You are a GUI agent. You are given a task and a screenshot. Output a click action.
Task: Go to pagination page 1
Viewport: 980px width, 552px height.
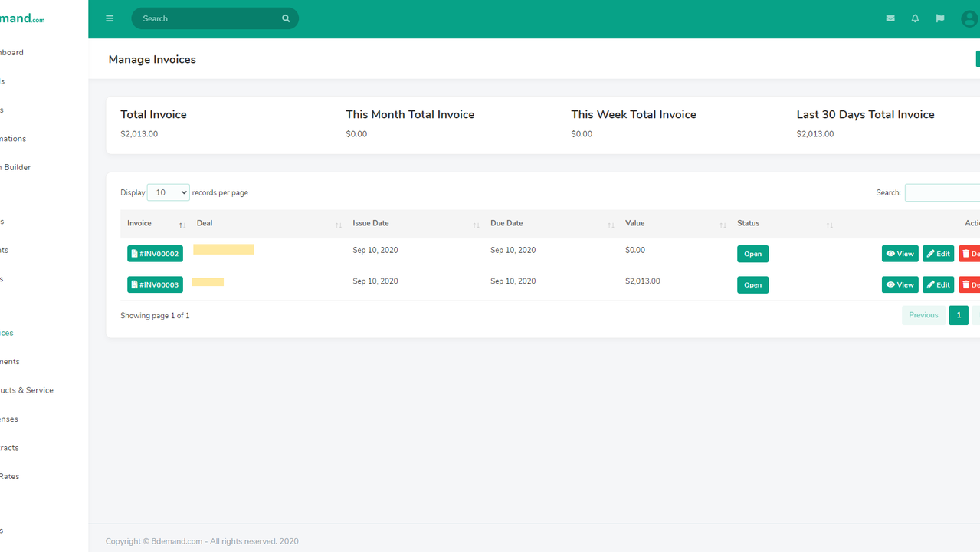tap(958, 315)
